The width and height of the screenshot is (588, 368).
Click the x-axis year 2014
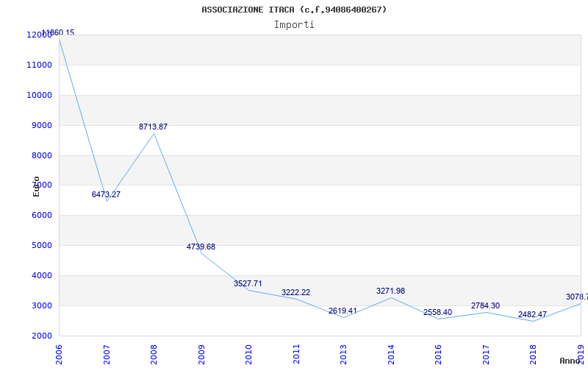[x=392, y=354]
